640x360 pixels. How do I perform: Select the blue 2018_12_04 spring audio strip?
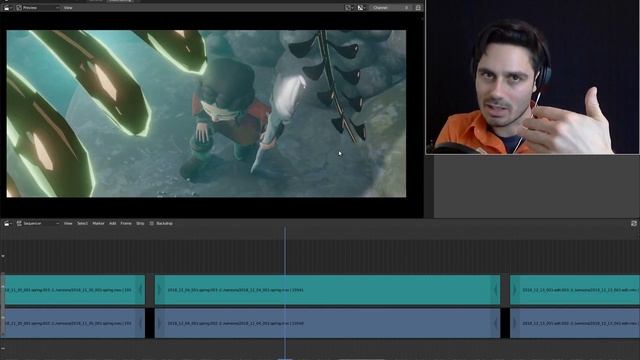(327, 323)
